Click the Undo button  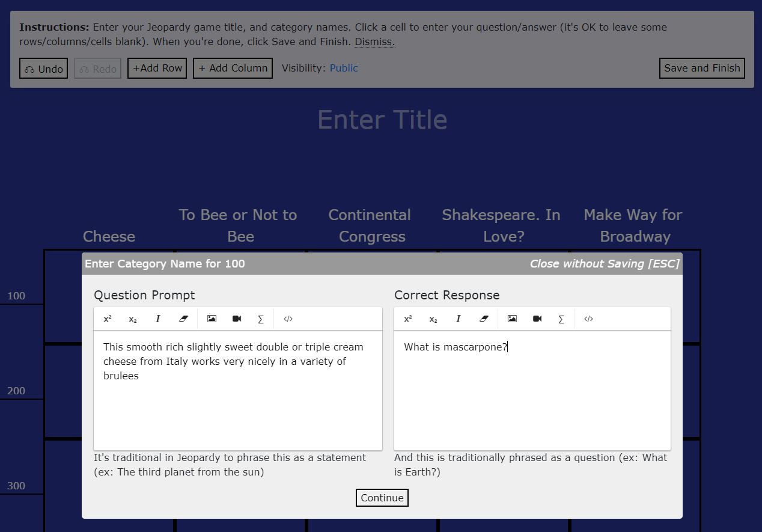point(43,68)
